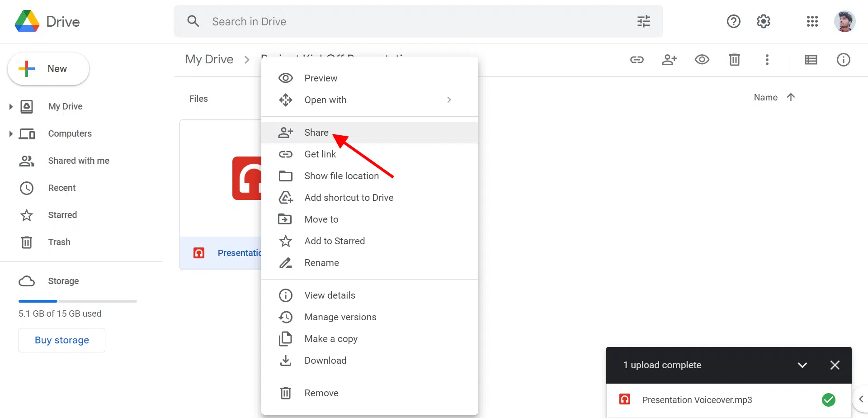Click the Buy storage button
This screenshot has height=418, width=868.
click(62, 340)
